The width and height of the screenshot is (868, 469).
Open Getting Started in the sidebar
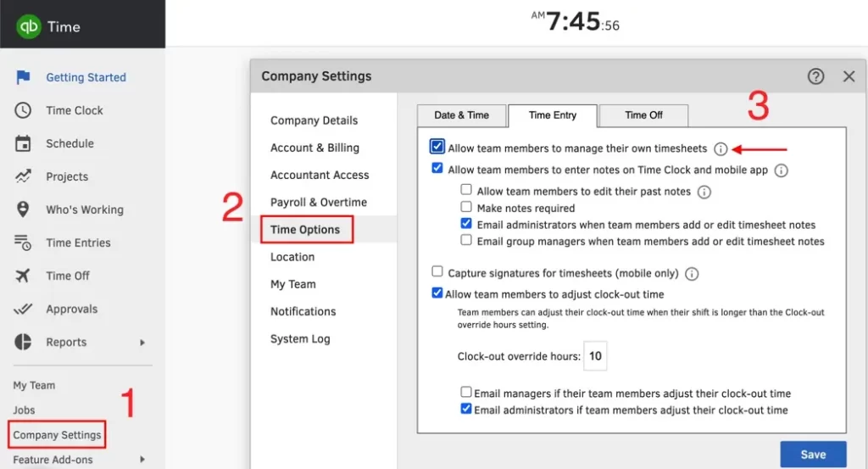(86, 77)
